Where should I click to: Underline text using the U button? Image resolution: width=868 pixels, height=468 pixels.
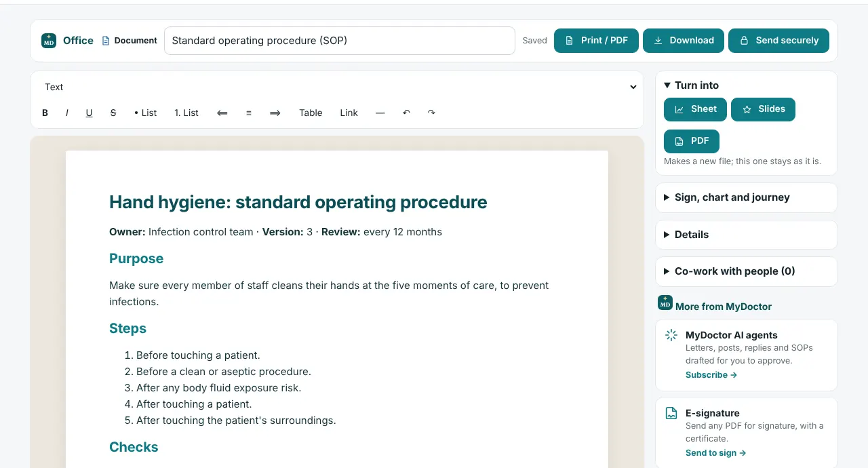(x=89, y=113)
